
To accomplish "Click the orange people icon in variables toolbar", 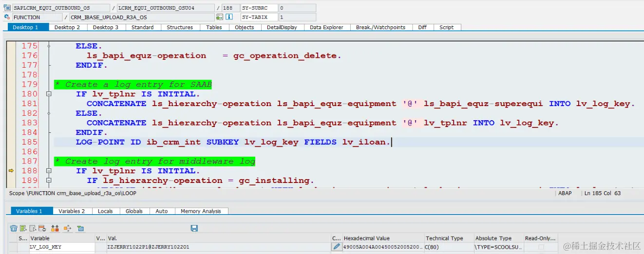I will 55,228.
